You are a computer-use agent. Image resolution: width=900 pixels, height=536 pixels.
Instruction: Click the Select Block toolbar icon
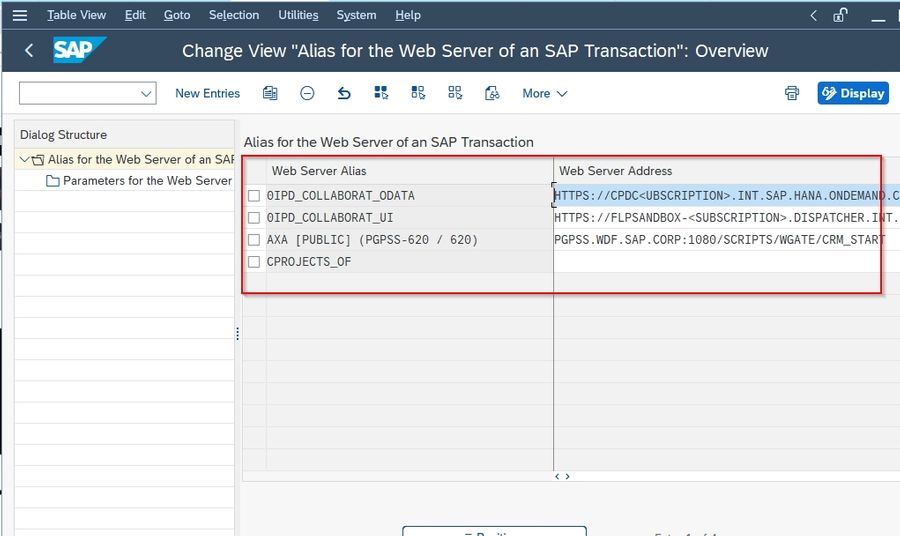[x=418, y=93]
